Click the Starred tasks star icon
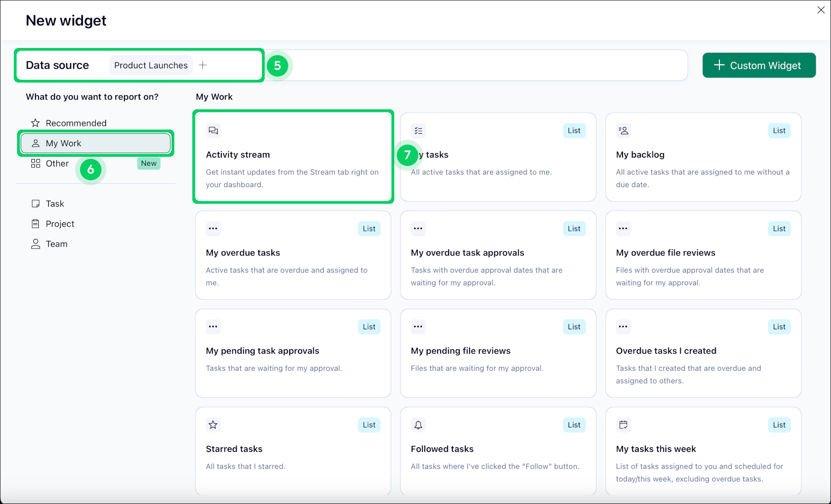The width and height of the screenshot is (831, 504). pos(213,425)
